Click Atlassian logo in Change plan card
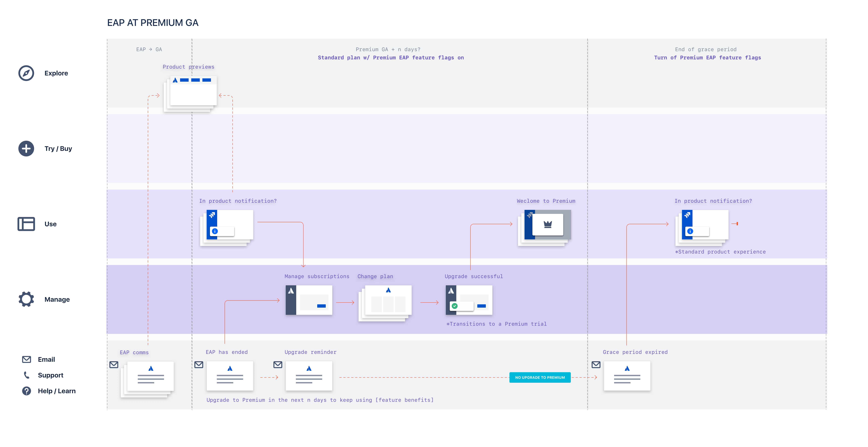The height and width of the screenshot is (447, 868). [x=388, y=290]
